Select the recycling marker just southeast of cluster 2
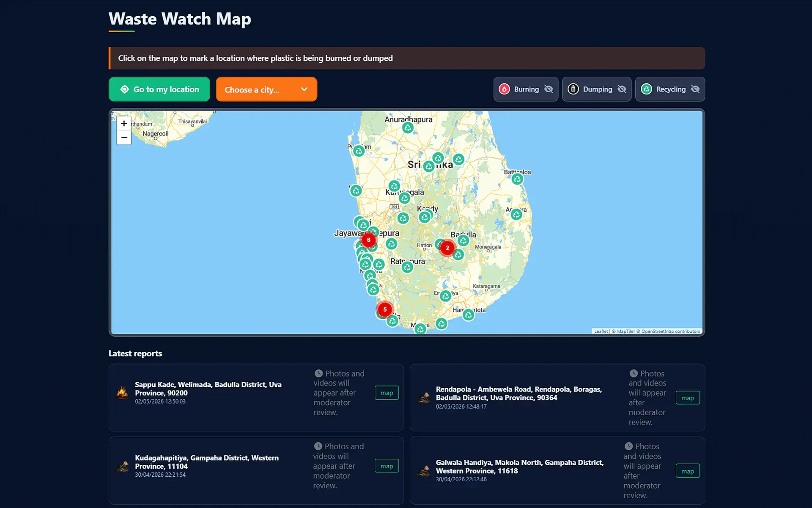 [x=458, y=255]
